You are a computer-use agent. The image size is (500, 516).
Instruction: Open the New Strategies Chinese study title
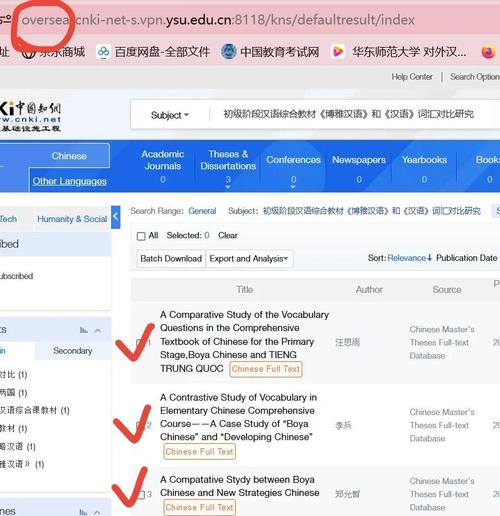click(239, 486)
